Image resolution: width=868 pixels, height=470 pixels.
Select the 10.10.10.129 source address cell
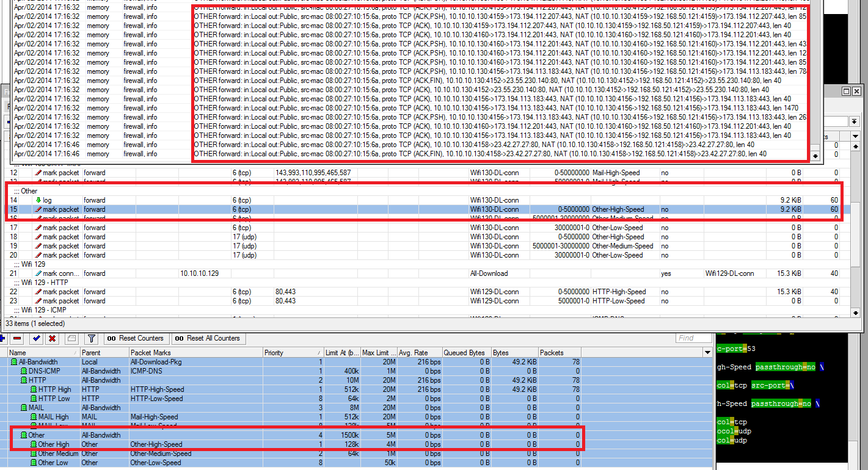(200, 273)
